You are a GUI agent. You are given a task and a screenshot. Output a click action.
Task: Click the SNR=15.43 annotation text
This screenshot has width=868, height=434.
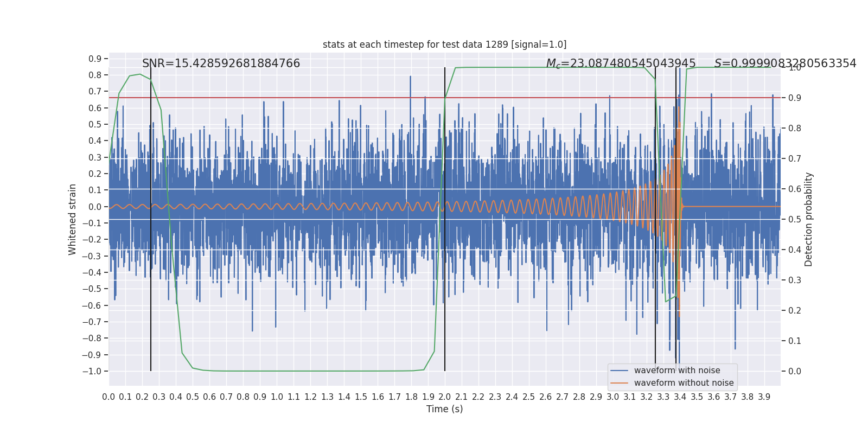click(221, 63)
